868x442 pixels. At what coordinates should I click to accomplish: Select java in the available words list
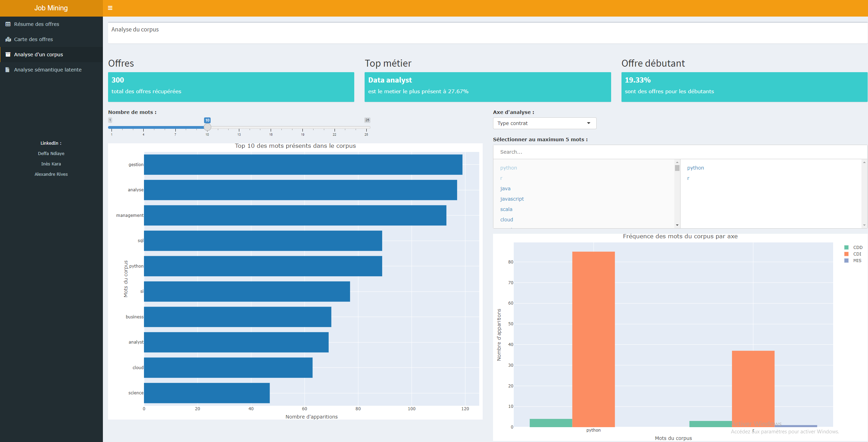point(505,189)
